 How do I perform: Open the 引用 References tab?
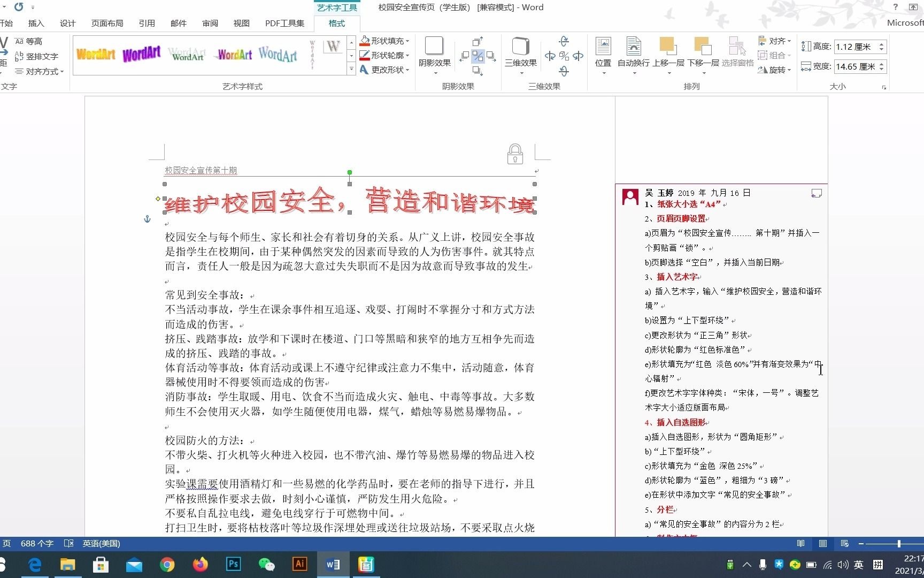(x=147, y=23)
